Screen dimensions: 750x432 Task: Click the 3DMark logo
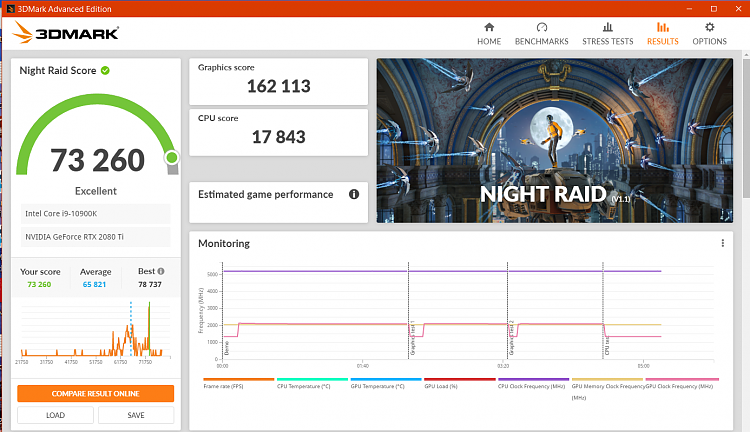tap(65, 33)
